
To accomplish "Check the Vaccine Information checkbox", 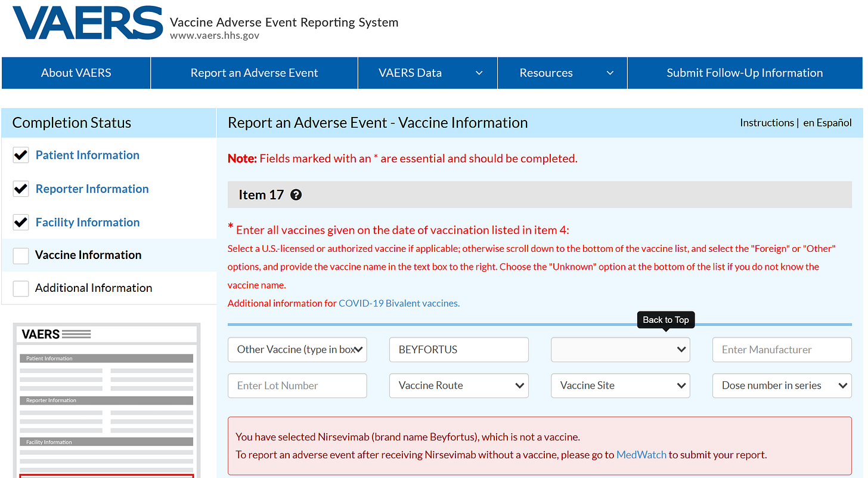I will (21, 255).
